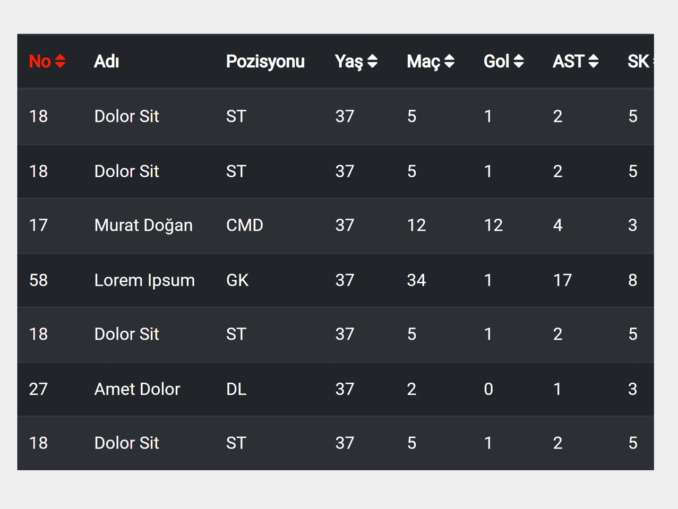678x509 pixels.
Task: Select player name Lorem Ipsum
Action: coord(144,280)
